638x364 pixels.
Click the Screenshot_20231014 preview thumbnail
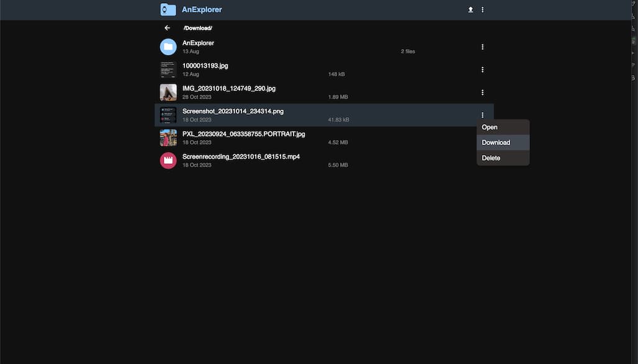coord(168,115)
